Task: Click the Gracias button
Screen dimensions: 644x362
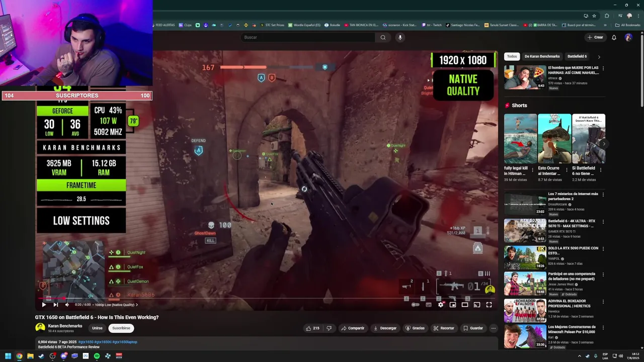Action: [x=415, y=328]
